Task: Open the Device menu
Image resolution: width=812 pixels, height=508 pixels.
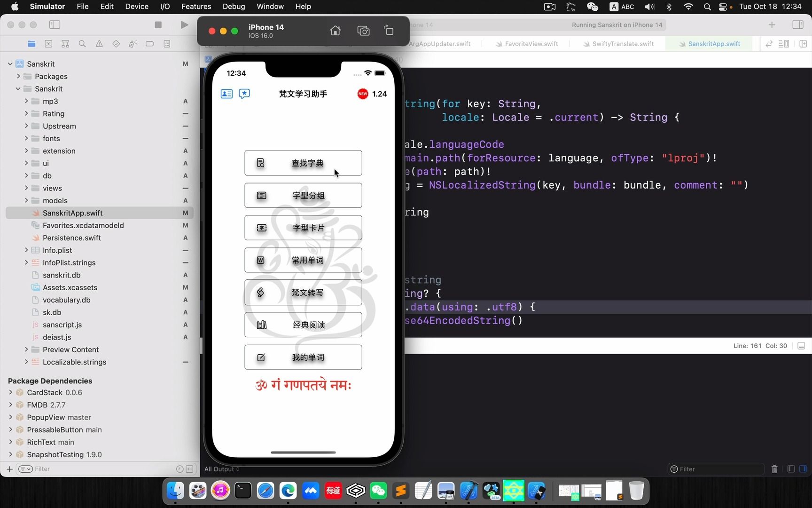Action: click(x=137, y=7)
